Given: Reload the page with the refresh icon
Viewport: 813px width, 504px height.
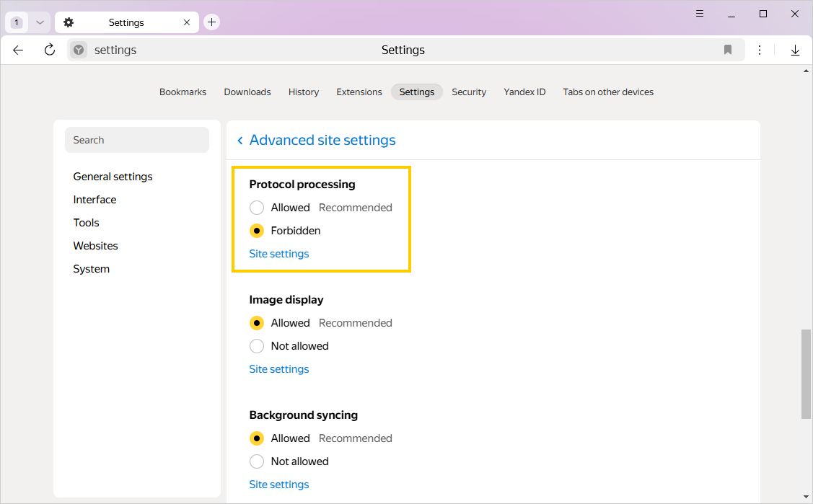Looking at the screenshot, I should click(50, 50).
